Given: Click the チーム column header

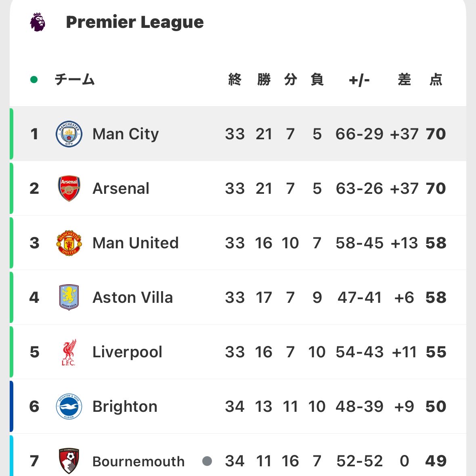Looking at the screenshot, I should [75, 80].
